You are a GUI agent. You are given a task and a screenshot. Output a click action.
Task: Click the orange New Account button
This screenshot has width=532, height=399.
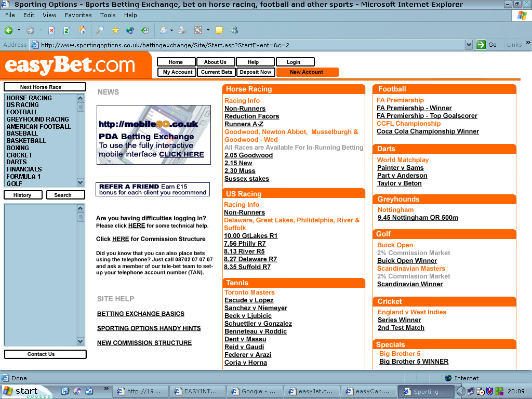coord(307,72)
